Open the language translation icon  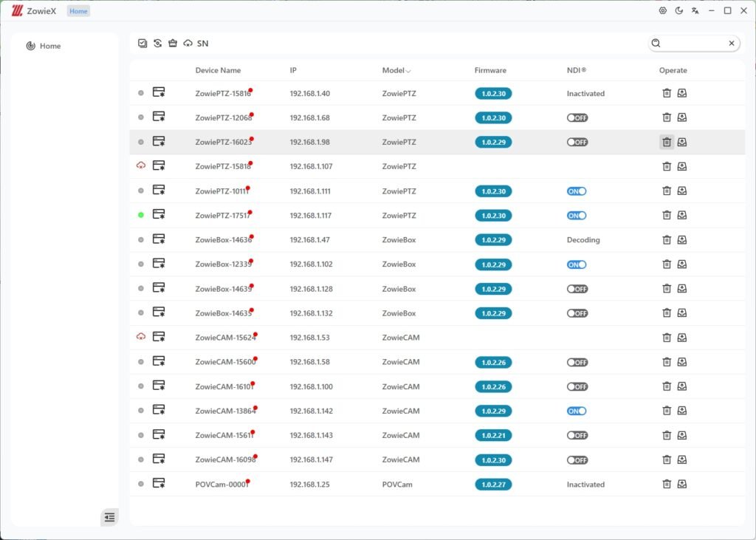click(695, 10)
